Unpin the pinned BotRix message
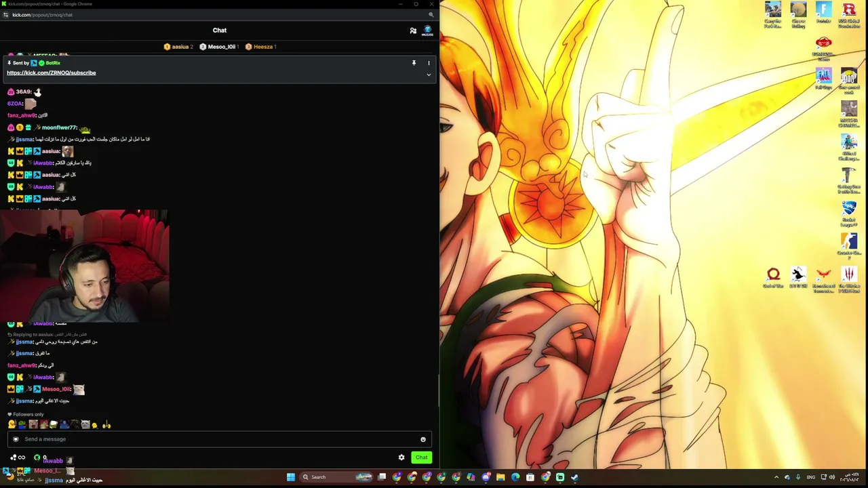This screenshot has height=488, width=868. coord(414,63)
